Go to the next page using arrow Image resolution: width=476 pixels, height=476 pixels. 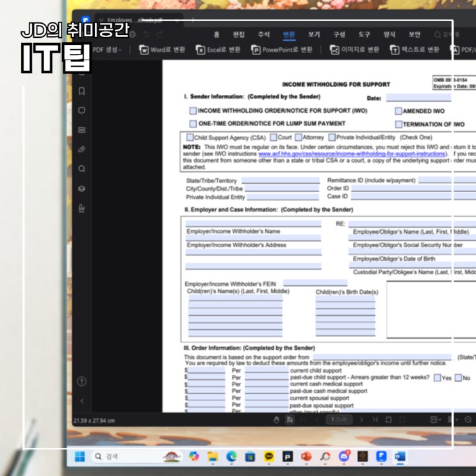point(361,420)
